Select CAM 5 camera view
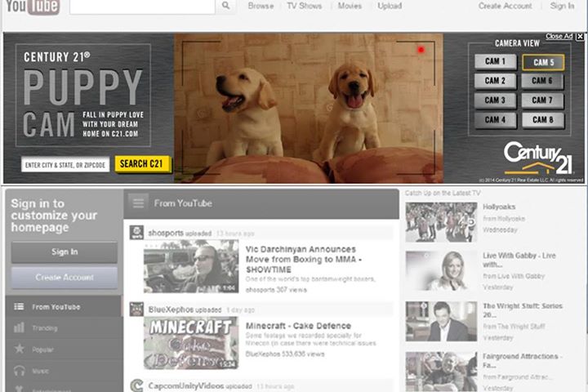 543,62
